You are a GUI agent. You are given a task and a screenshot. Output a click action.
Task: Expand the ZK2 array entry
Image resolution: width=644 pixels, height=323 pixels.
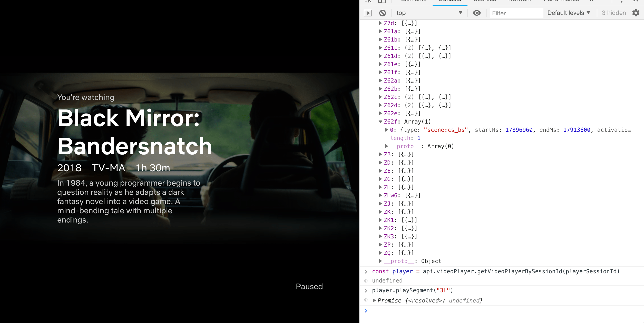pos(380,228)
